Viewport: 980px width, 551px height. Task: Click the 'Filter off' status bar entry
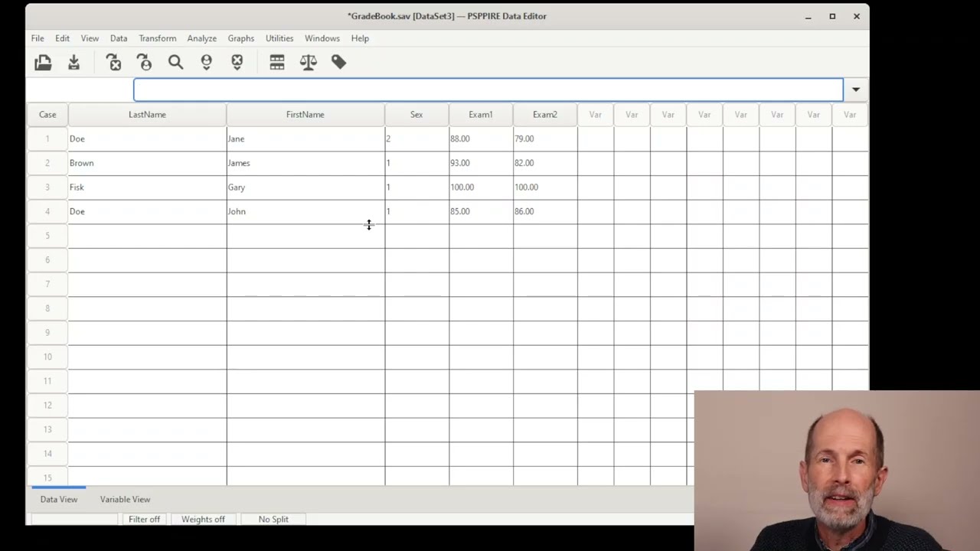[144, 519]
